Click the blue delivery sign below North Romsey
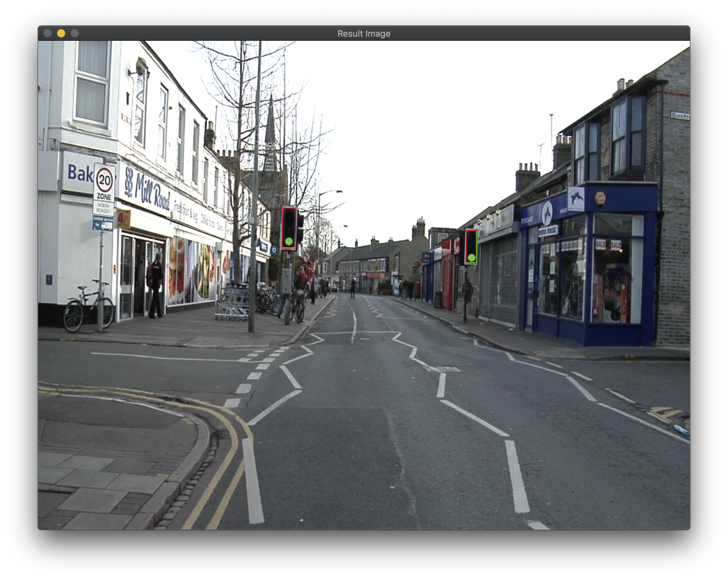 coord(103,223)
